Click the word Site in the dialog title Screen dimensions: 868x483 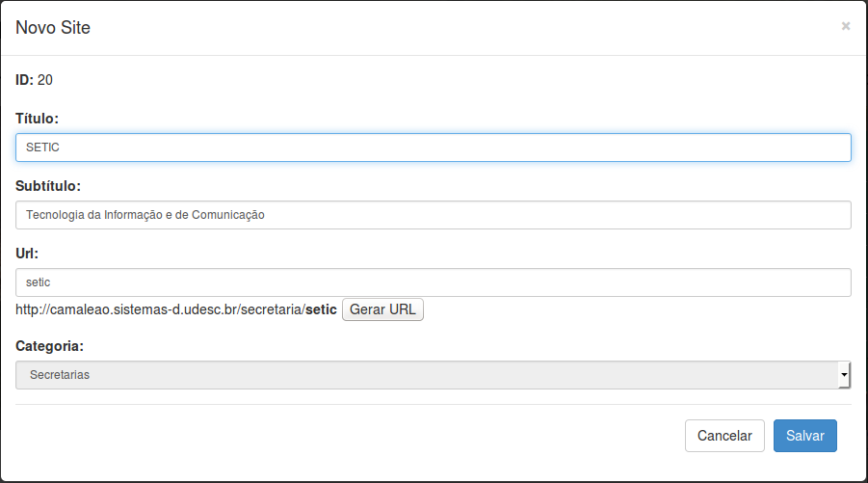point(76,28)
